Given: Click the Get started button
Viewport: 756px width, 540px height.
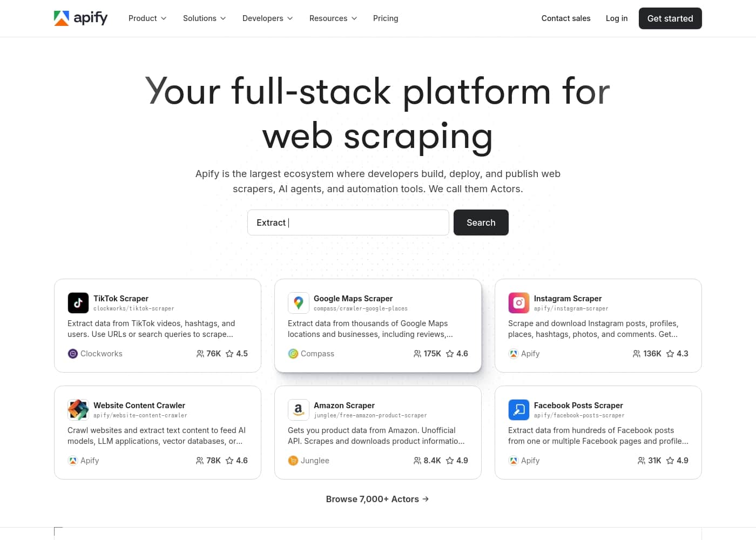Looking at the screenshot, I should 670,18.
